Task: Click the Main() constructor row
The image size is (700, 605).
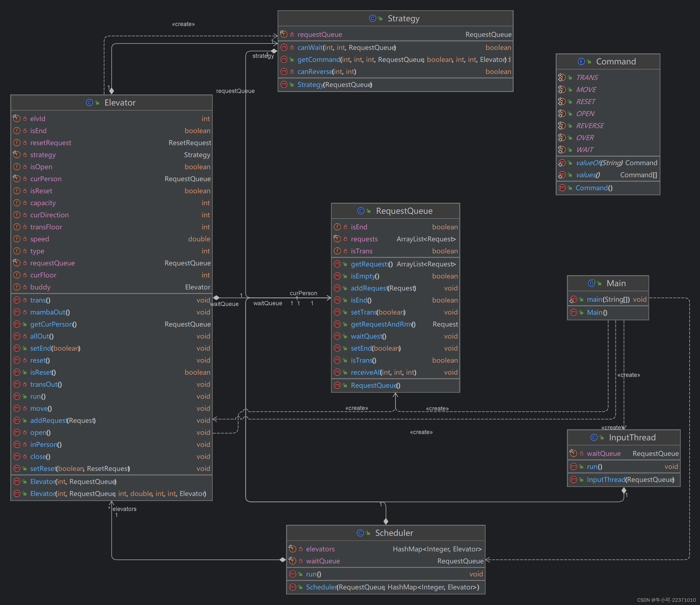Action: click(608, 312)
